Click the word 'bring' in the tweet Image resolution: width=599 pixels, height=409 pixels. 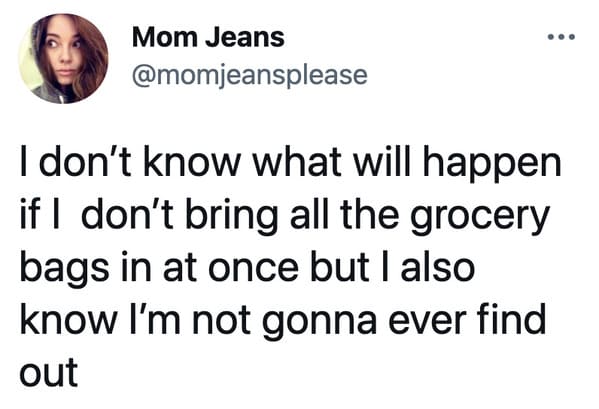(x=232, y=216)
